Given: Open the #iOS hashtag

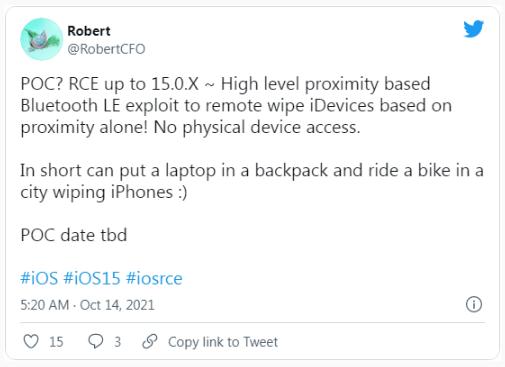Looking at the screenshot, I should point(39,278).
